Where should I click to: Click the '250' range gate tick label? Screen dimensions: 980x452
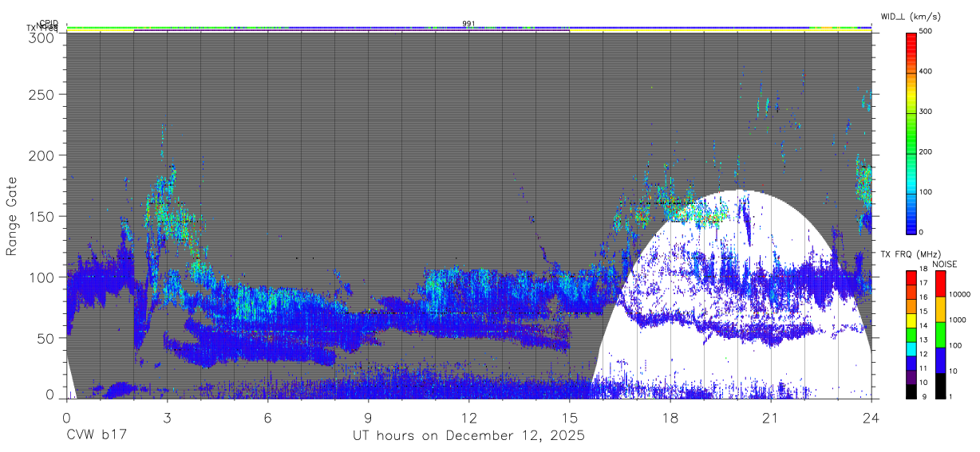click(43, 94)
